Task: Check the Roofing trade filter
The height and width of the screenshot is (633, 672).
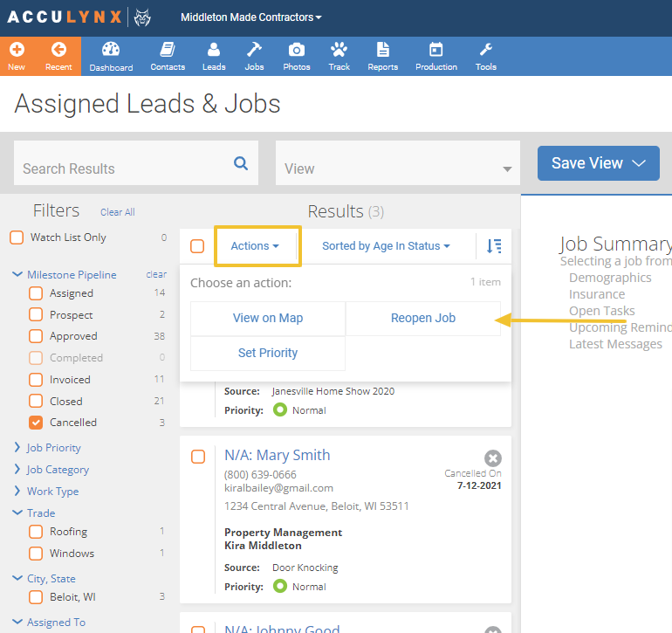Action: [x=36, y=532]
